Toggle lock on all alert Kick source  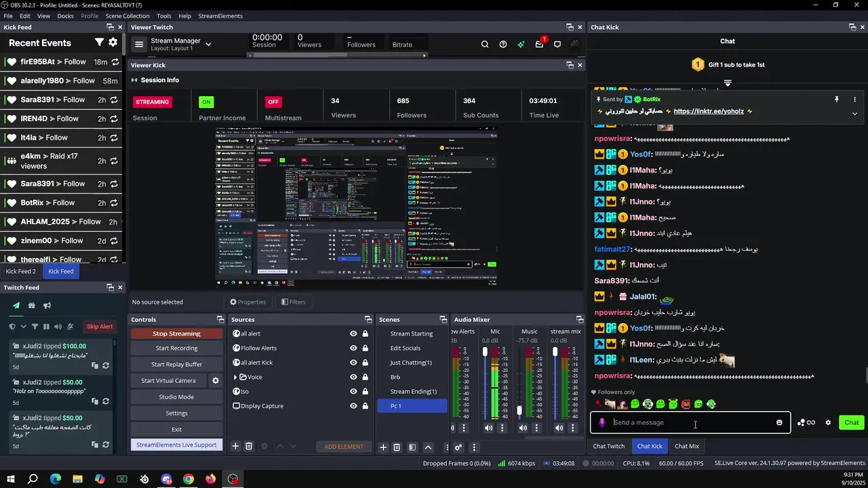click(x=366, y=363)
